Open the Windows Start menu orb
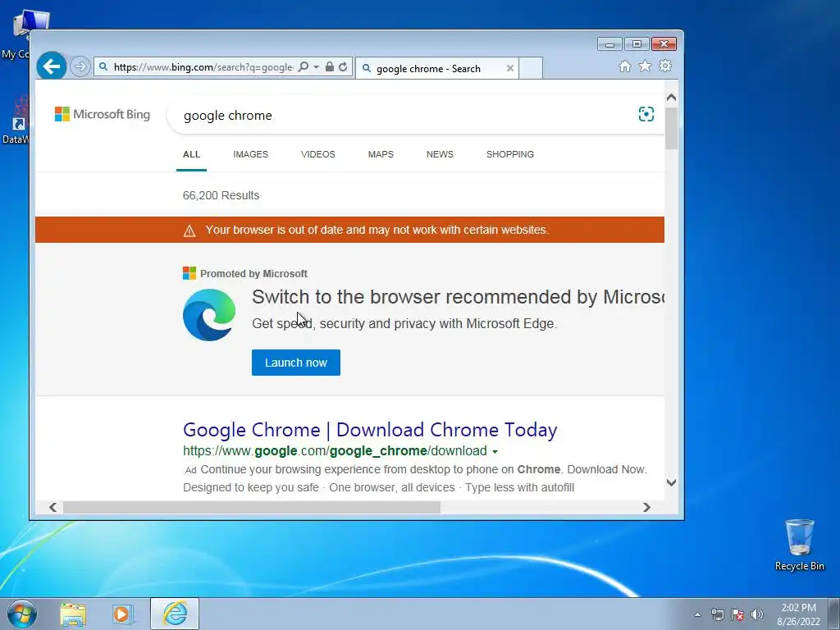The width and height of the screenshot is (840, 630). click(22, 614)
